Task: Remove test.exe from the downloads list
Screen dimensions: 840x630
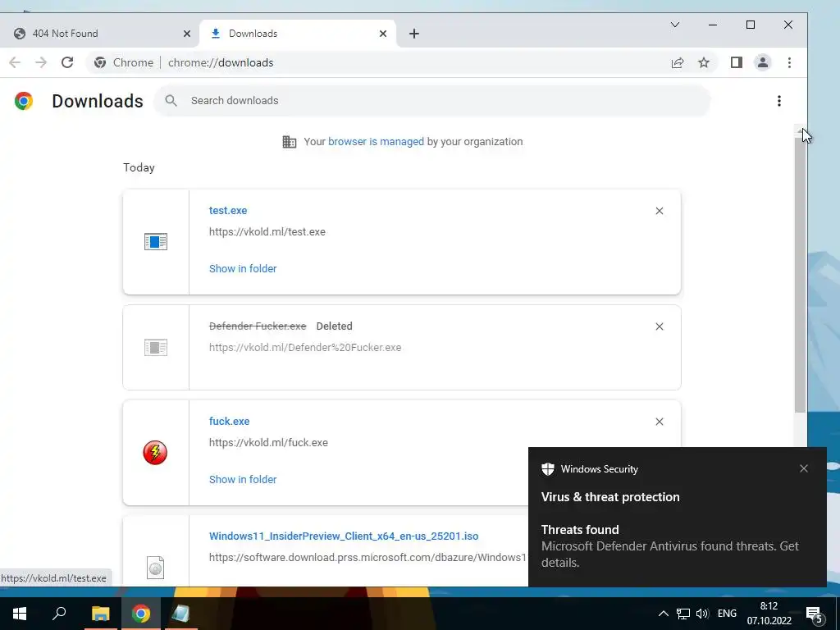Action: click(x=660, y=211)
